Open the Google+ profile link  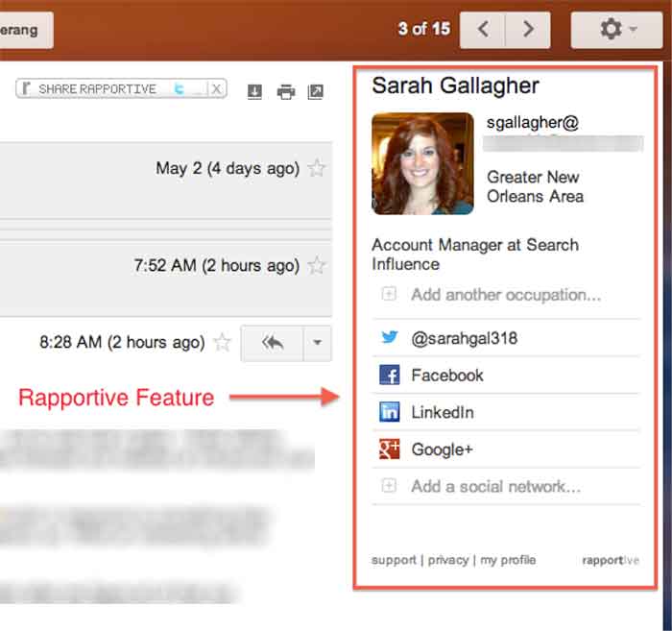tap(443, 449)
